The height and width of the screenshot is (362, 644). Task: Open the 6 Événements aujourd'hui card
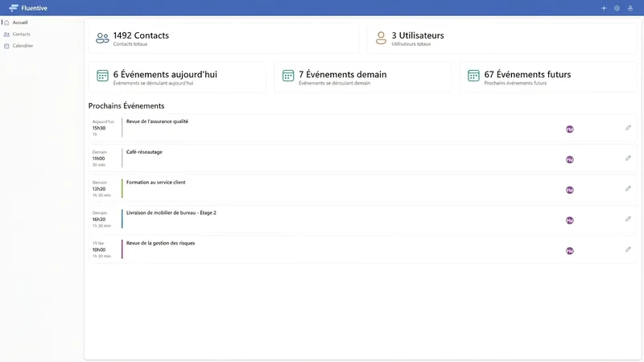[177, 77]
